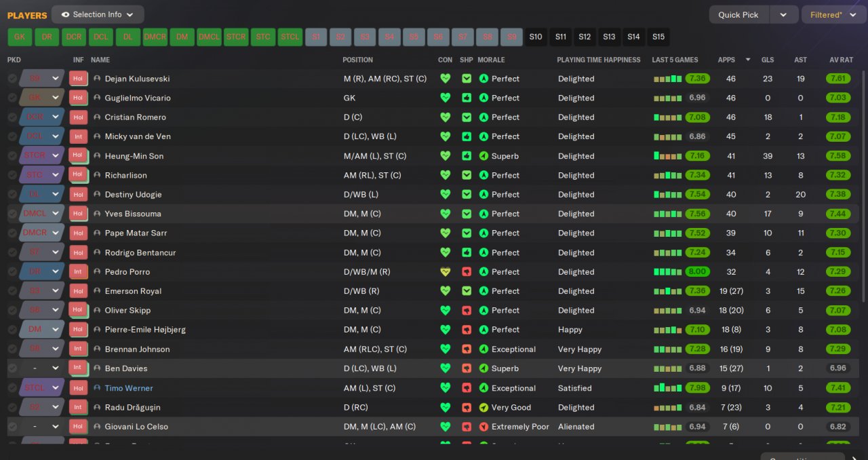Screen dimensions: 868x460
Task: Open Timo Werner's player name link
Action: [129, 388]
